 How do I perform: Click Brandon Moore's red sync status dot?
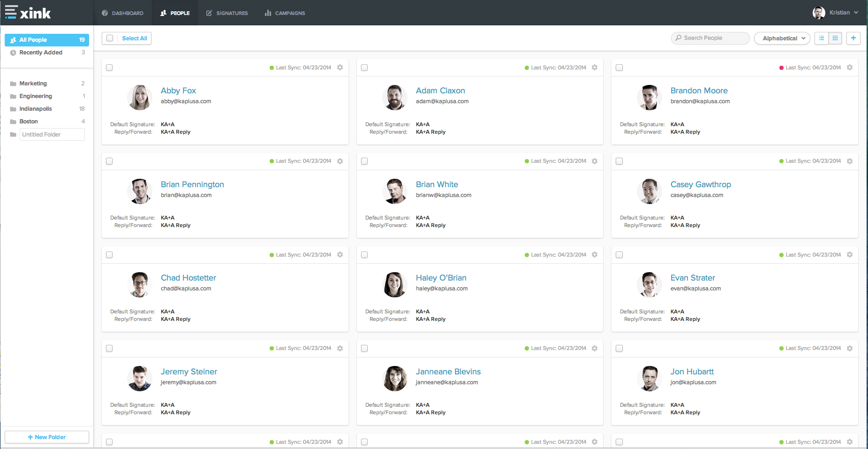(x=781, y=68)
